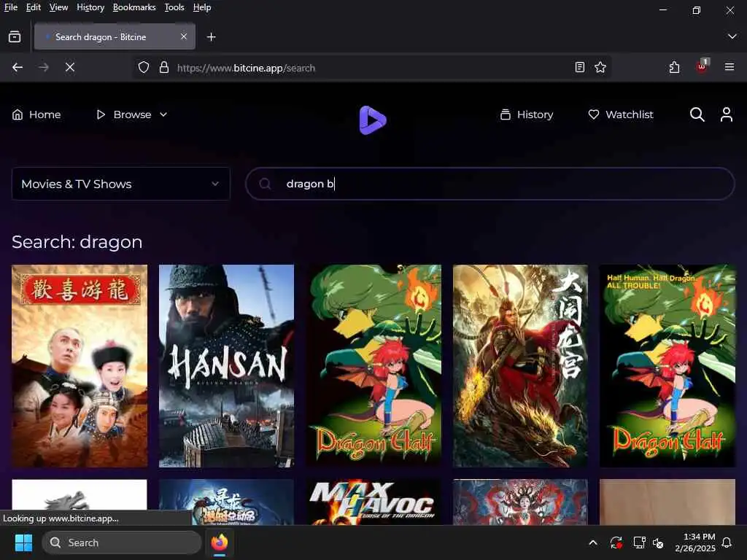
Task: Open the first Dragon Half poster
Action: tap(373, 366)
